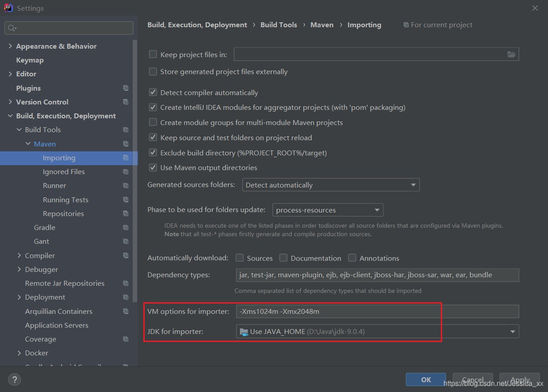This screenshot has width=548, height=392.
Task: Click the project-level icon beside Maven
Action: tap(125, 144)
